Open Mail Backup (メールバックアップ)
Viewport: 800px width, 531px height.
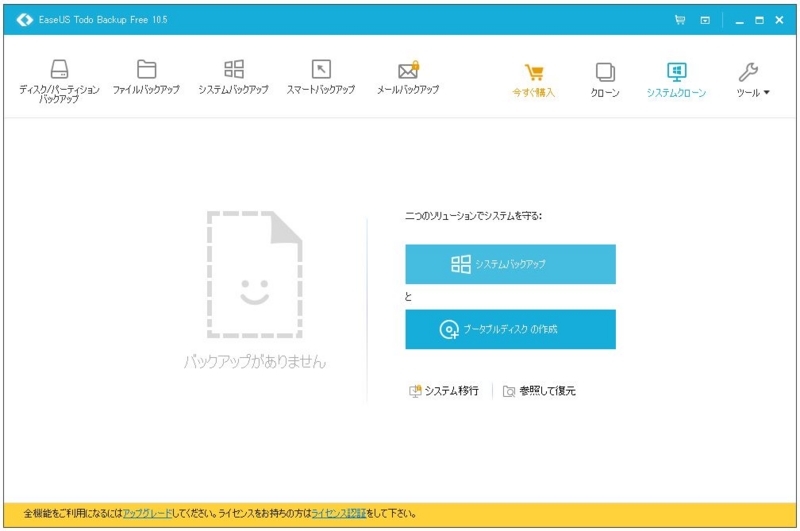tap(408, 77)
